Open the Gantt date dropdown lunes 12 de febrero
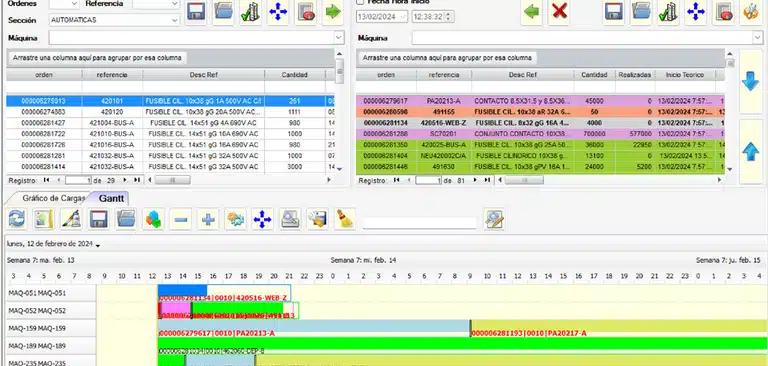The height and width of the screenshot is (366, 768). (x=98, y=244)
